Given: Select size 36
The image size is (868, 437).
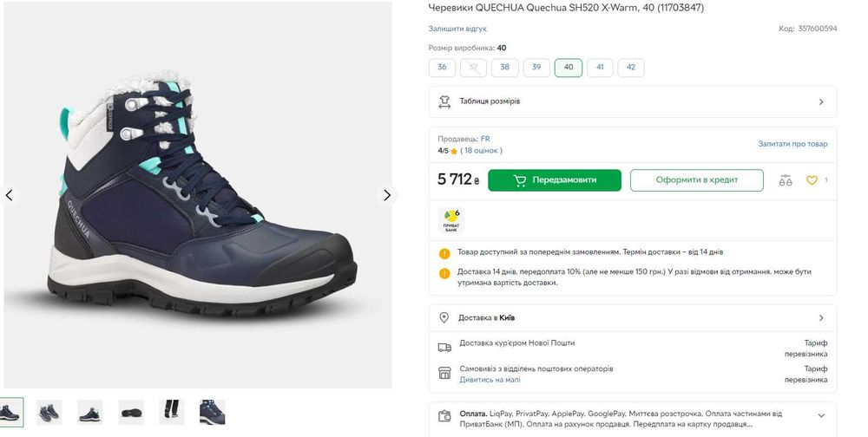Looking at the screenshot, I should point(442,68).
